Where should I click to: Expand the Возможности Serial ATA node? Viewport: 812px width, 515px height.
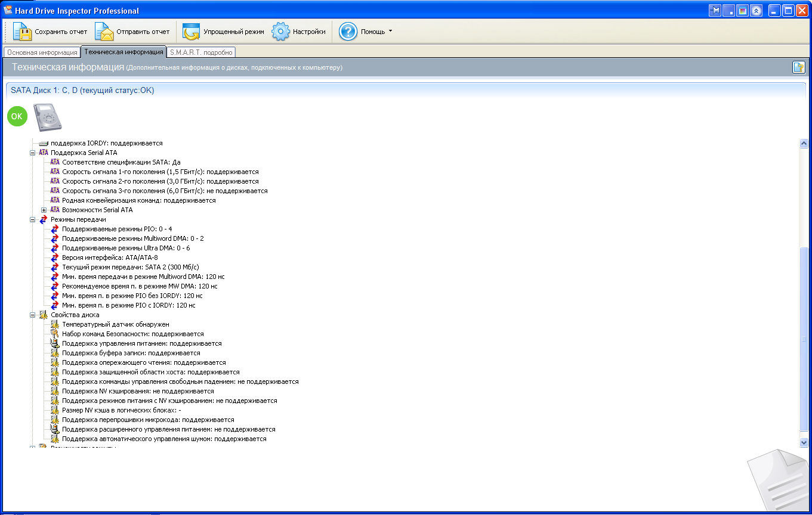(44, 210)
